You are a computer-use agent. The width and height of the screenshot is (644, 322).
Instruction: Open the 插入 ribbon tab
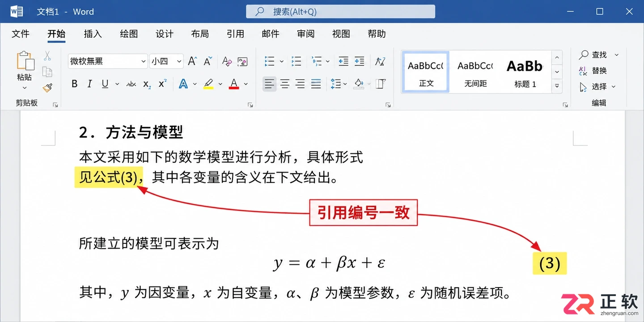click(x=93, y=34)
